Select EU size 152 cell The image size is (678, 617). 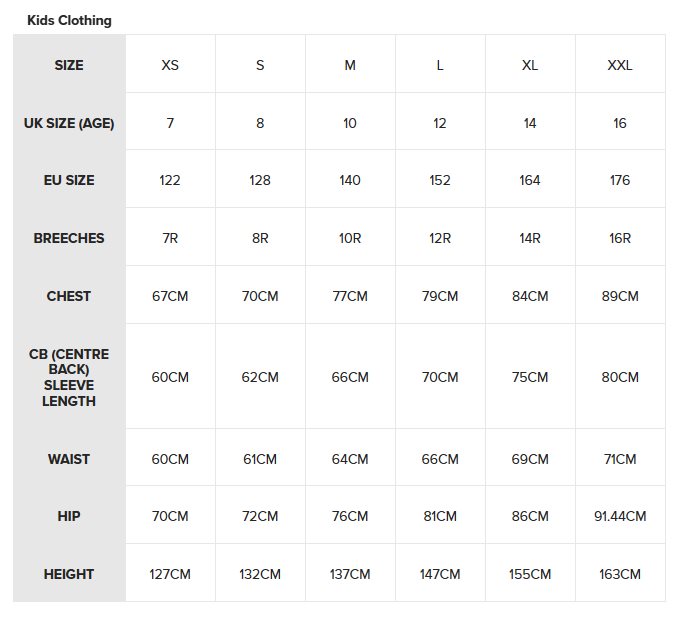[x=440, y=181]
